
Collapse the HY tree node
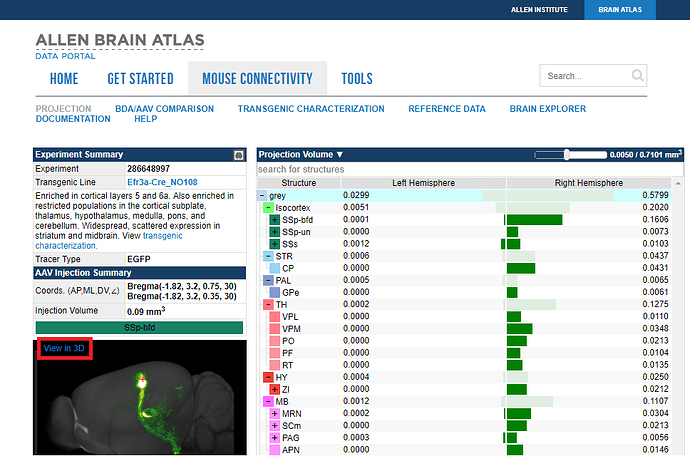click(x=268, y=377)
